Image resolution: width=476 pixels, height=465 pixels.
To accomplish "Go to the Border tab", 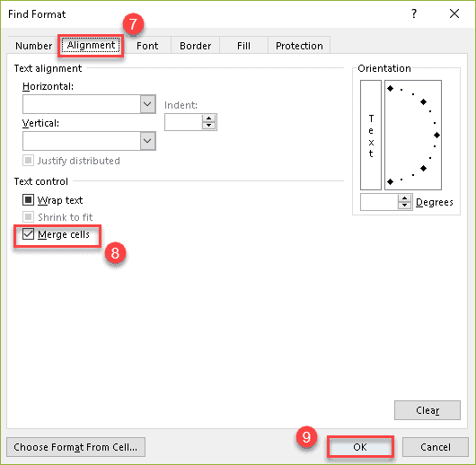I will coord(195,46).
